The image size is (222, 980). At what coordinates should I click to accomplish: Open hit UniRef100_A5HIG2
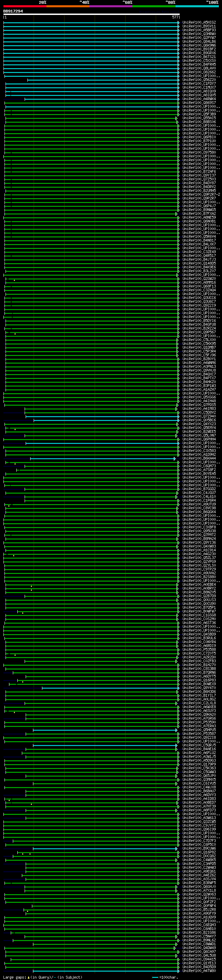[199, 23]
